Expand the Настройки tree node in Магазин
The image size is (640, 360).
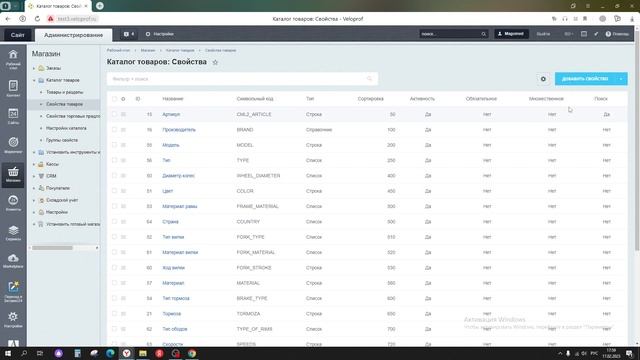pyautogui.click(x=34, y=212)
